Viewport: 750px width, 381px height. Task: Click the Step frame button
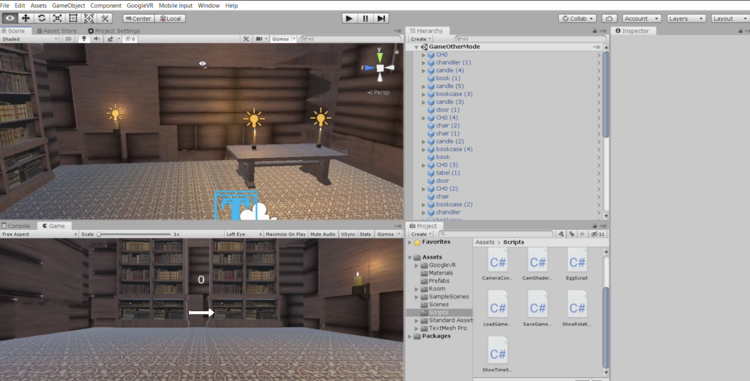(x=381, y=18)
